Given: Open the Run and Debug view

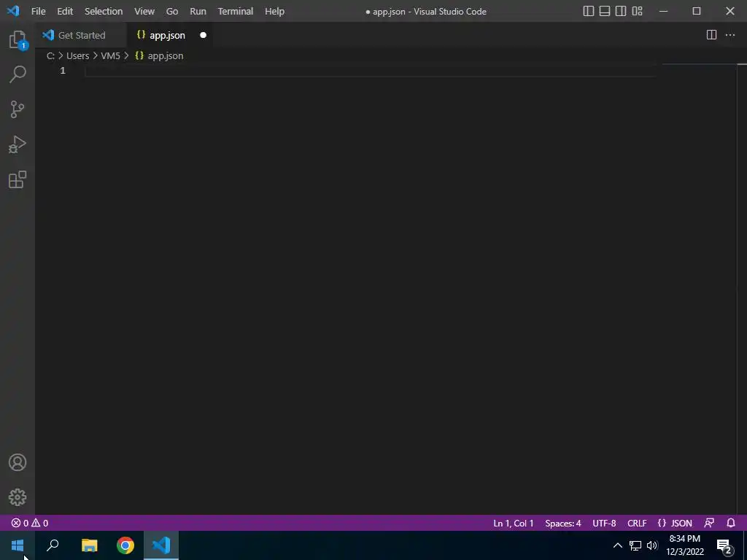Looking at the screenshot, I should pyautogui.click(x=18, y=144).
